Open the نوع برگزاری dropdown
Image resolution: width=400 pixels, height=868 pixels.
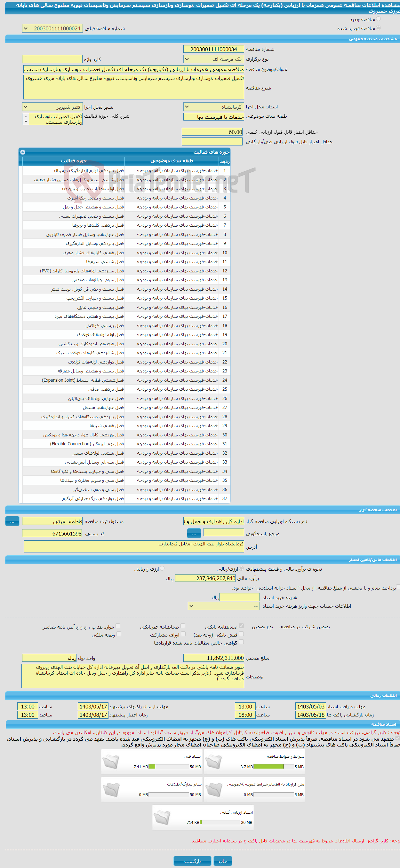214,59
